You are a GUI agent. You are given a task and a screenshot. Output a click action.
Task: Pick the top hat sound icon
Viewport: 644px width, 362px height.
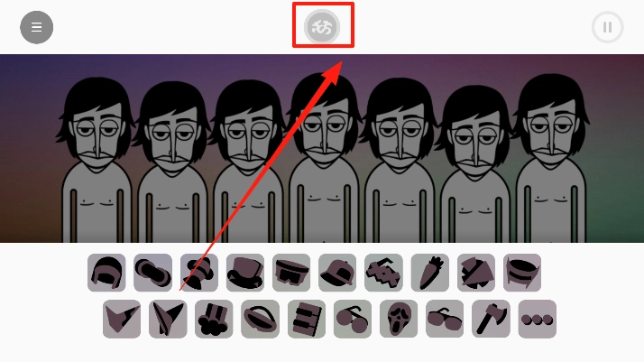tap(245, 273)
